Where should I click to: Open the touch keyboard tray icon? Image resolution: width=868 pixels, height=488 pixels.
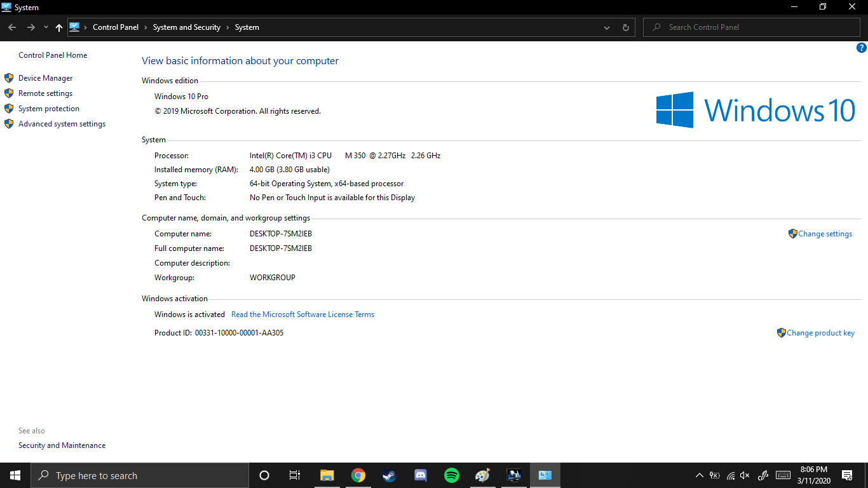[783, 475]
